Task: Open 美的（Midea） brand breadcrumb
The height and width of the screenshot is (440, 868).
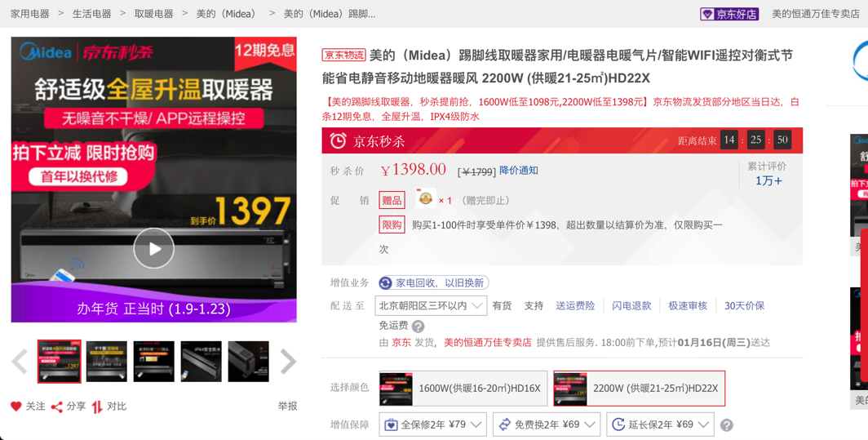Action: click(227, 14)
